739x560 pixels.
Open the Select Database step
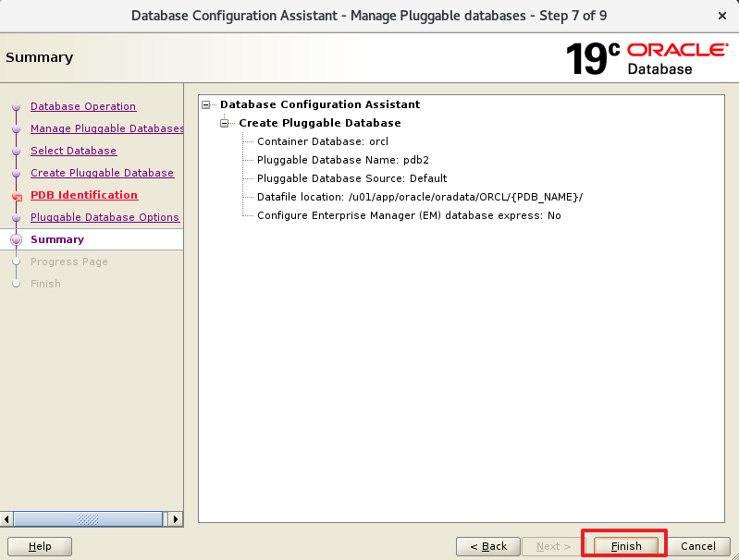tap(73, 151)
